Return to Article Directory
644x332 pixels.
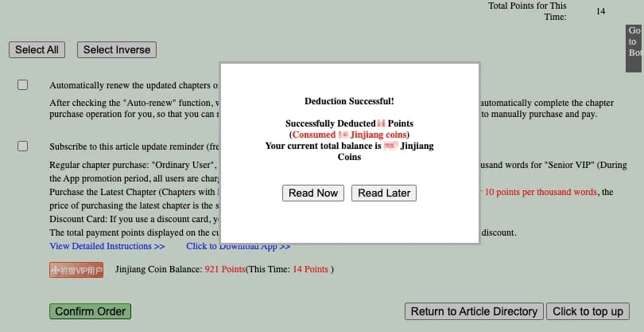point(474,311)
